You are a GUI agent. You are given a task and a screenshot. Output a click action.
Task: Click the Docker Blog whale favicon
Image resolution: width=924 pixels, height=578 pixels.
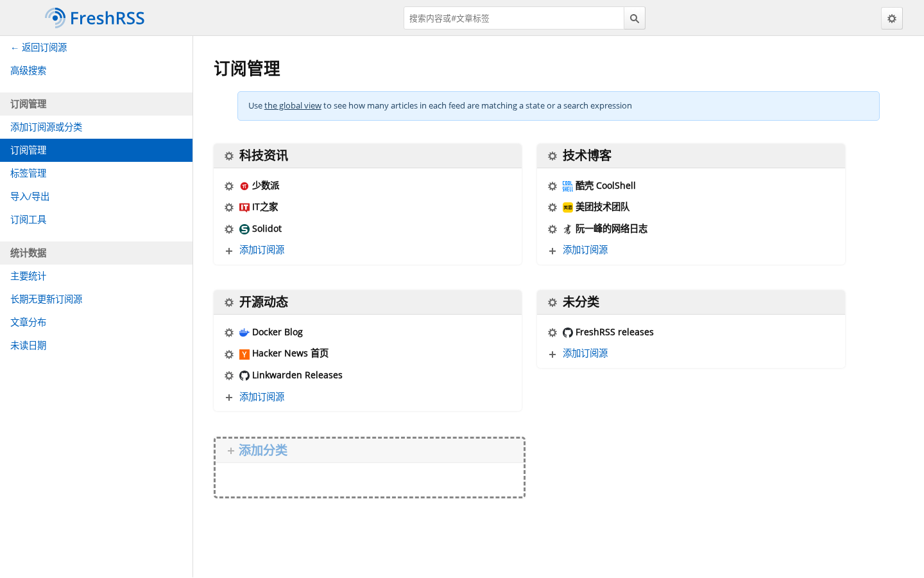244,333
